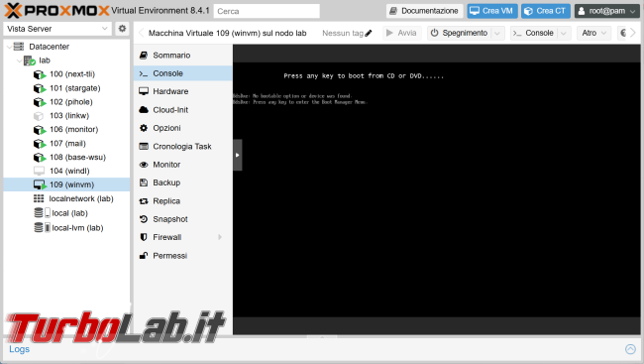Select container icon of 108 (base-wsu)

40,157
